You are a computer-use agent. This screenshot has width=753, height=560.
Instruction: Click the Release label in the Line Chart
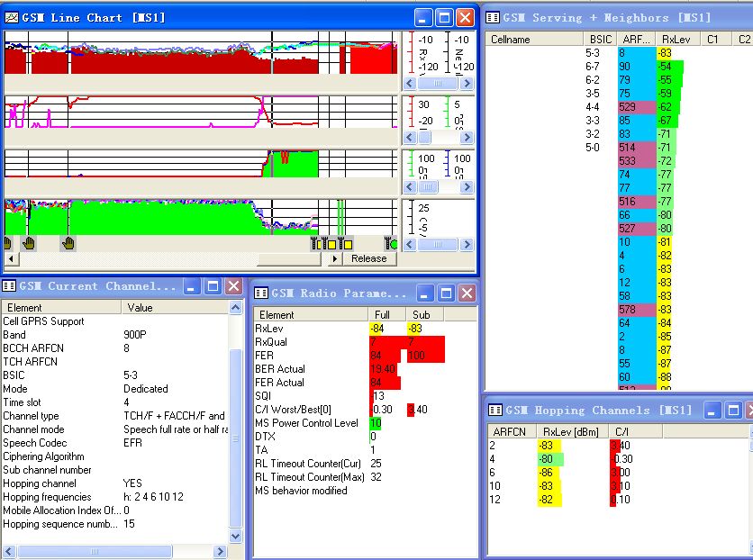(368, 259)
